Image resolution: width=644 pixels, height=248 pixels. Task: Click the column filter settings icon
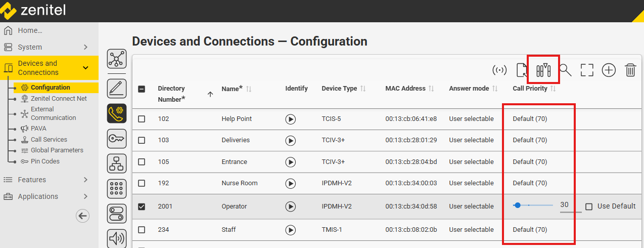click(x=543, y=70)
